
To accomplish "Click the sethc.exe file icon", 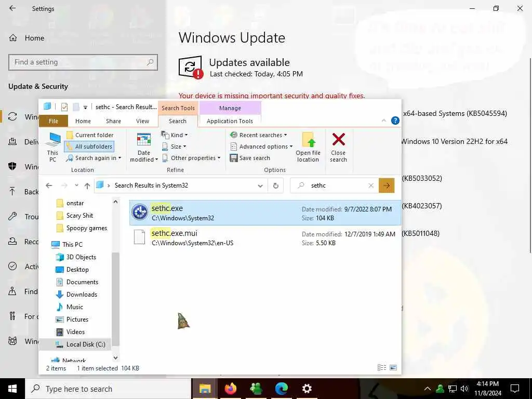I will pyautogui.click(x=140, y=212).
